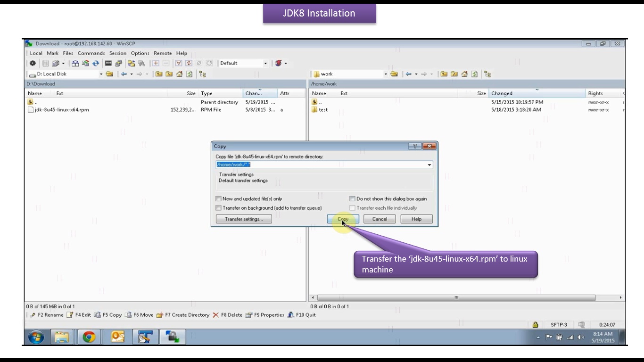Open Google Chrome from taskbar
Viewport: 644px width, 362px height.
pos(89,337)
